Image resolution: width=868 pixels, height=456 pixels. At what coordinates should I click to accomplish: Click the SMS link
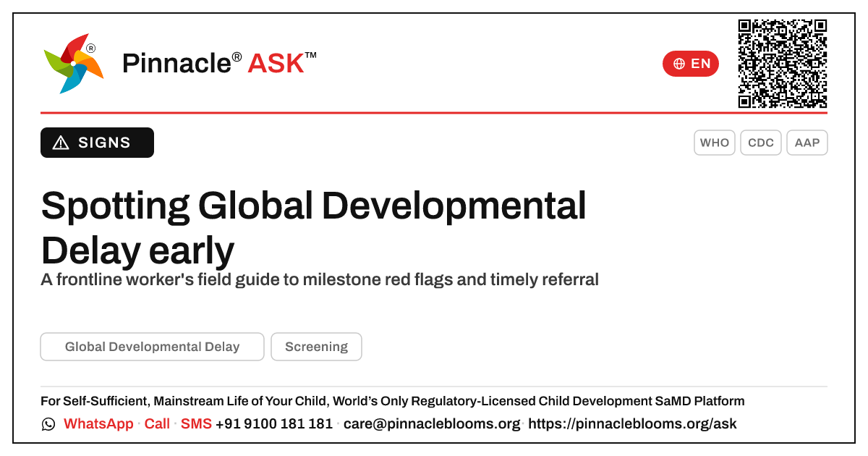click(196, 424)
